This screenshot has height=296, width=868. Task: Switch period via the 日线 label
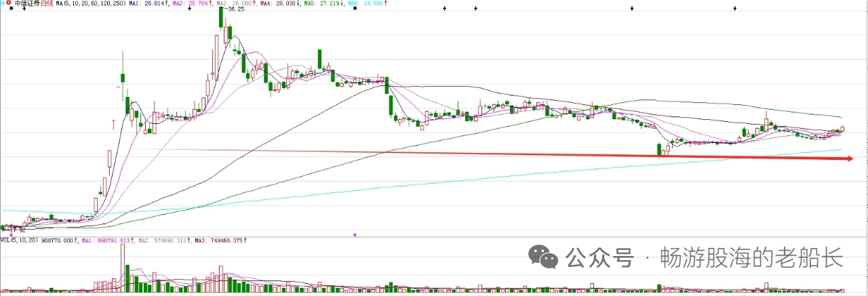(47, 3)
